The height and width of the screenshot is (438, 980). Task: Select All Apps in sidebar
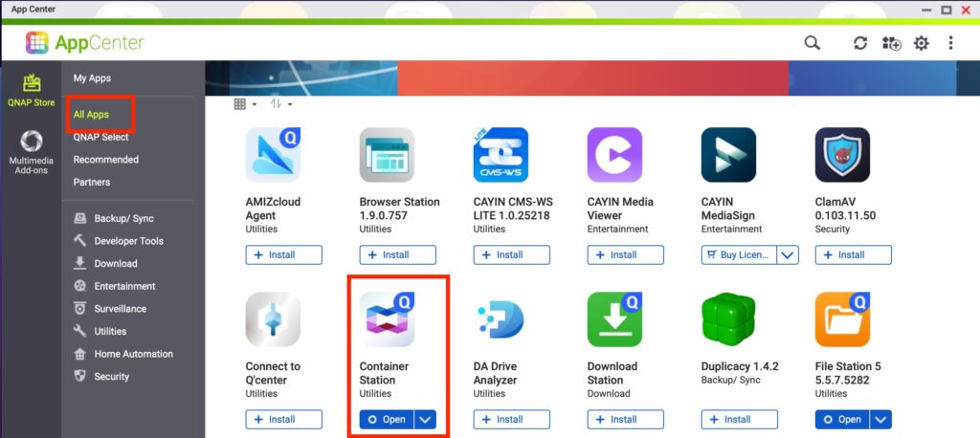click(x=91, y=115)
